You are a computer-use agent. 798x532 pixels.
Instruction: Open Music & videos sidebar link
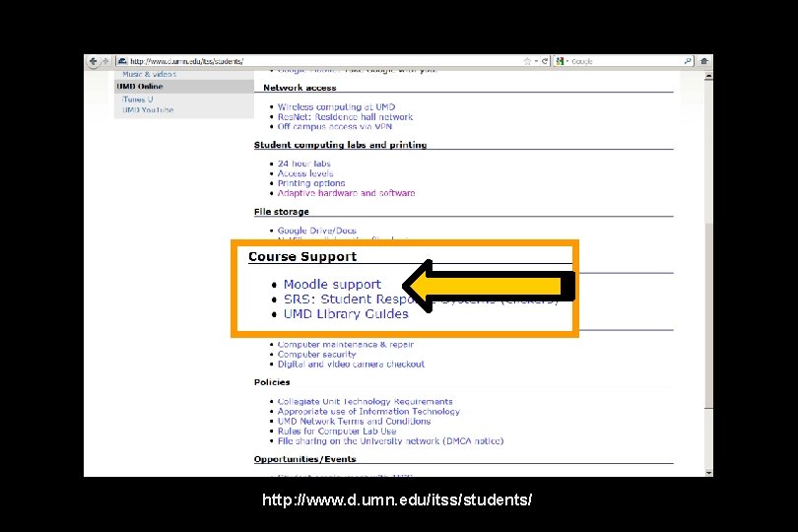click(149, 74)
